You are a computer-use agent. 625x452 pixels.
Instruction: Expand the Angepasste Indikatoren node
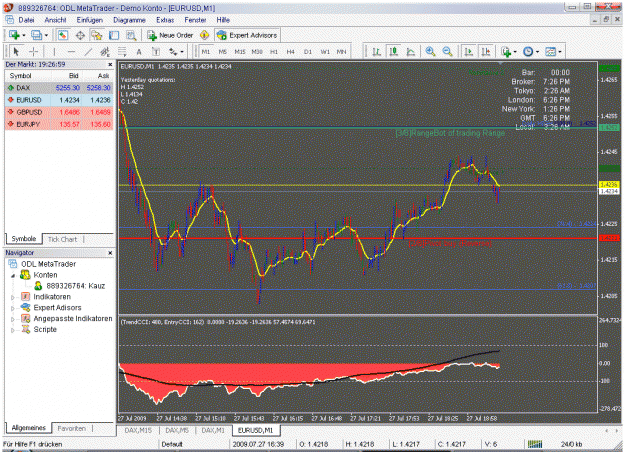click(13, 319)
